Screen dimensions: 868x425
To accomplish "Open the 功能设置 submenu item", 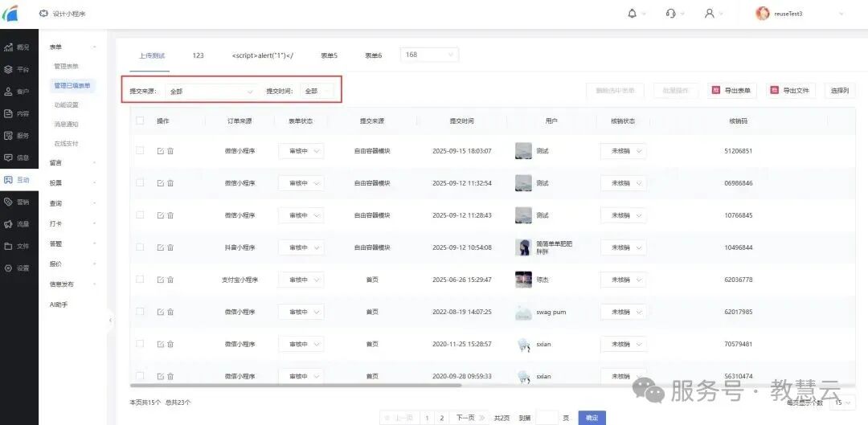I will coord(66,104).
